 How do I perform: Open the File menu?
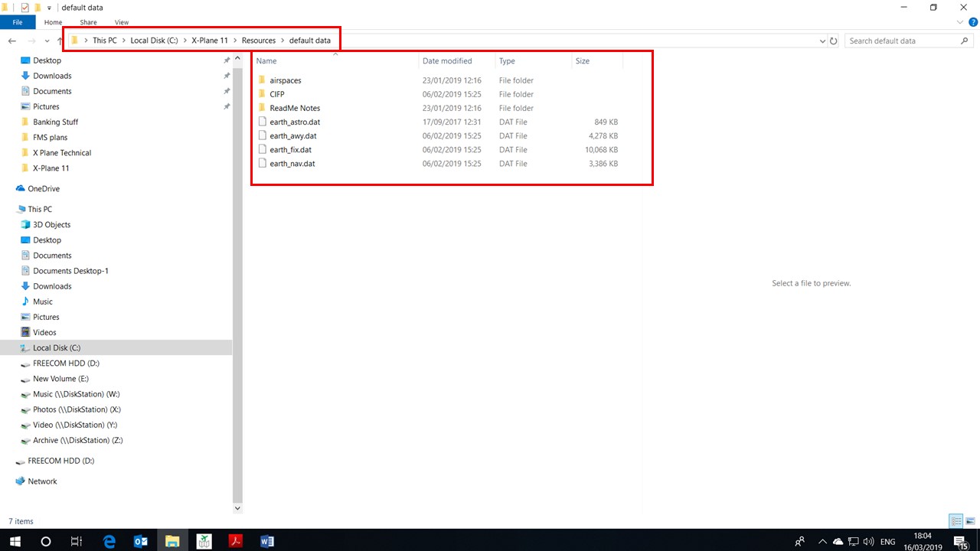pos(17,23)
